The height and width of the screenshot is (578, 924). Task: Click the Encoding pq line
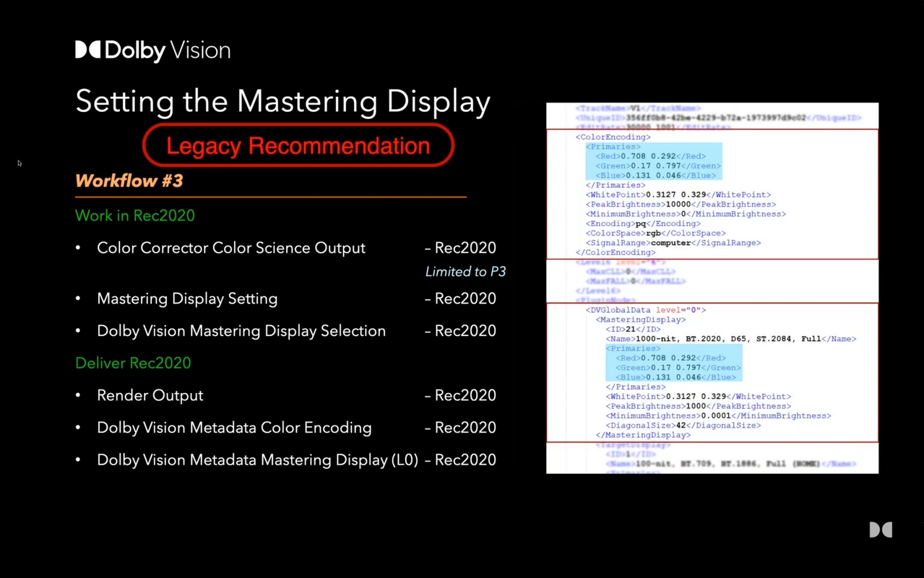(x=643, y=223)
